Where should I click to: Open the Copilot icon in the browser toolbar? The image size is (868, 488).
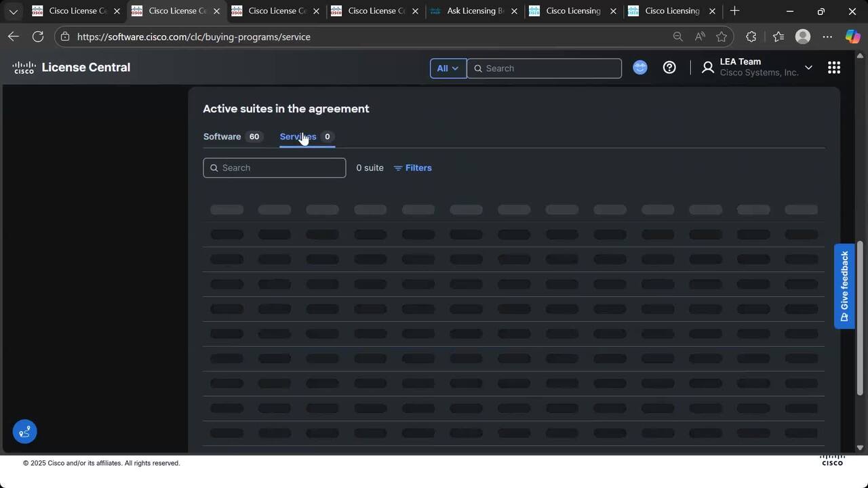[852, 37]
